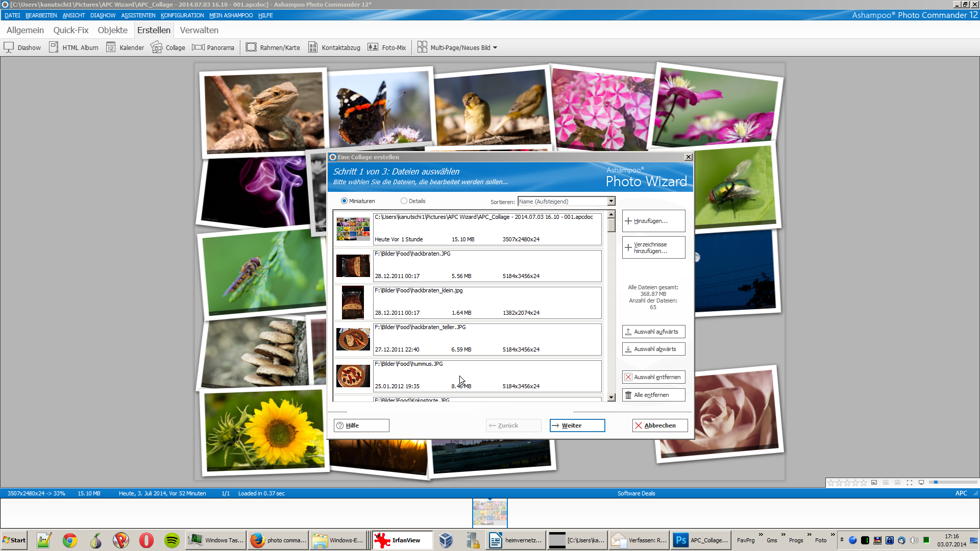Click the Hinzufügen... button
Image resolution: width=980 pixels, height=551 pixels.
click(x=653, y=221)
